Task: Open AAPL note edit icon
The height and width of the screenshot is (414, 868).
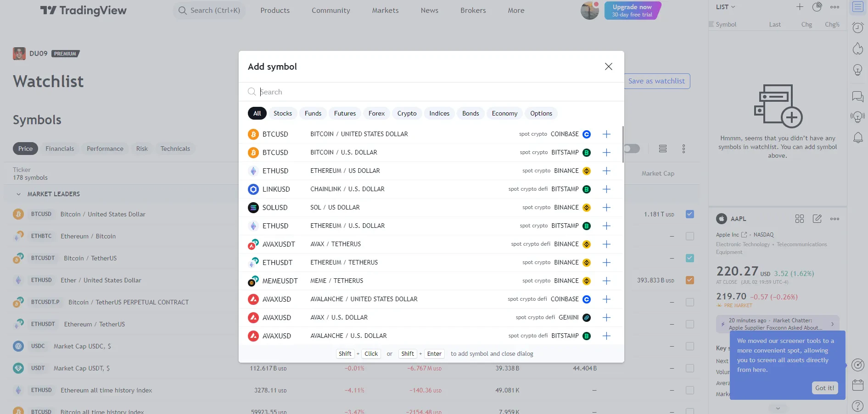Action: click(817, 219)
